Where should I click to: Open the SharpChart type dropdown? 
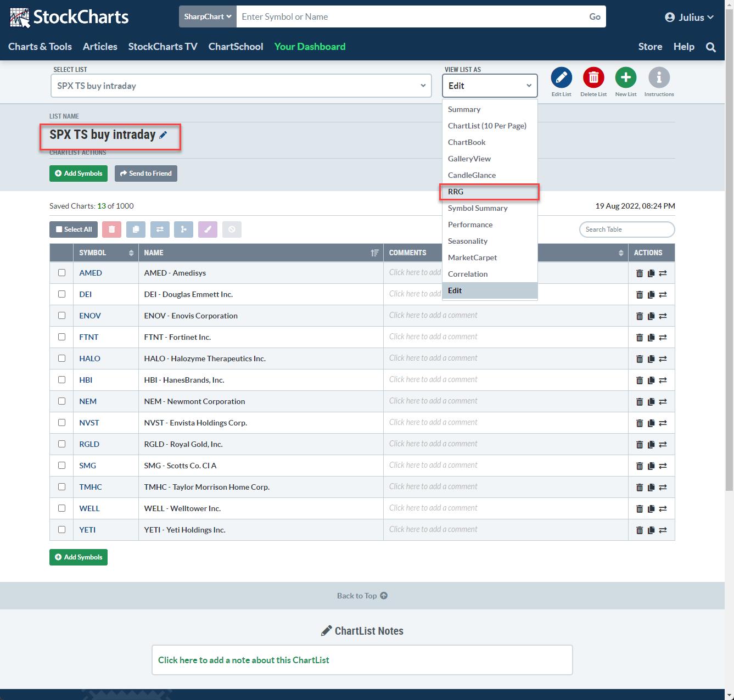(x=208, y=17)
